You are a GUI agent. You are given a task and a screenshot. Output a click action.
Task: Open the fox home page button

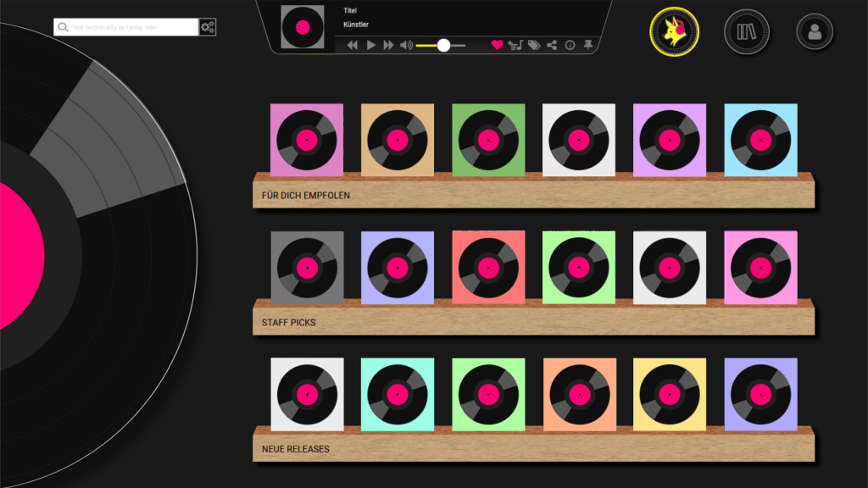coord(674,31)
